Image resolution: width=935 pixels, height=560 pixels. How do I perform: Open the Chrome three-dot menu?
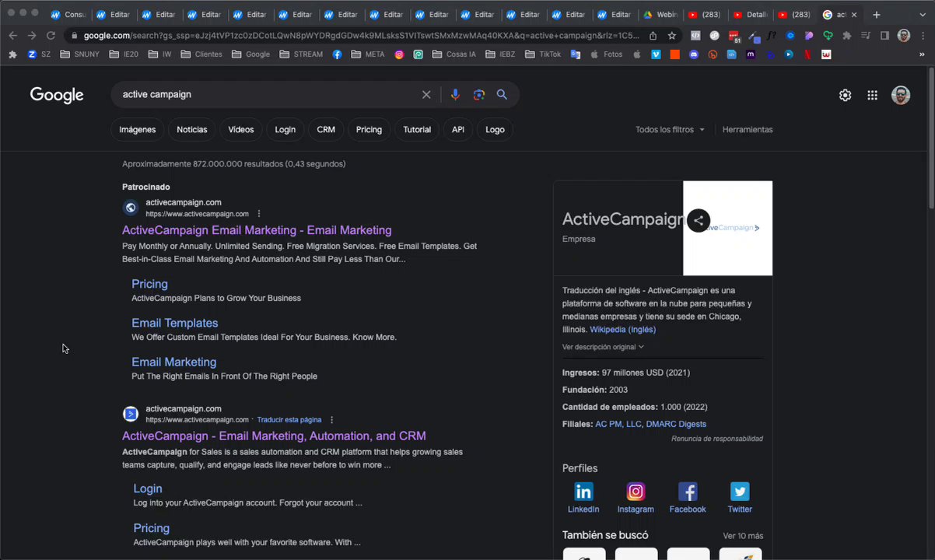tap(923, 35)
